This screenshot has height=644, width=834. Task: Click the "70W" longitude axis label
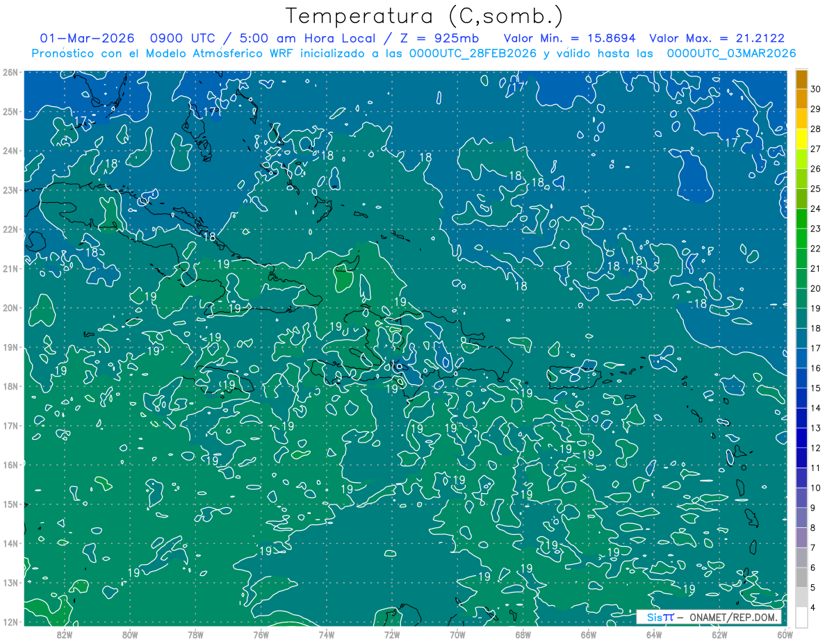click(x=457, y=634)
